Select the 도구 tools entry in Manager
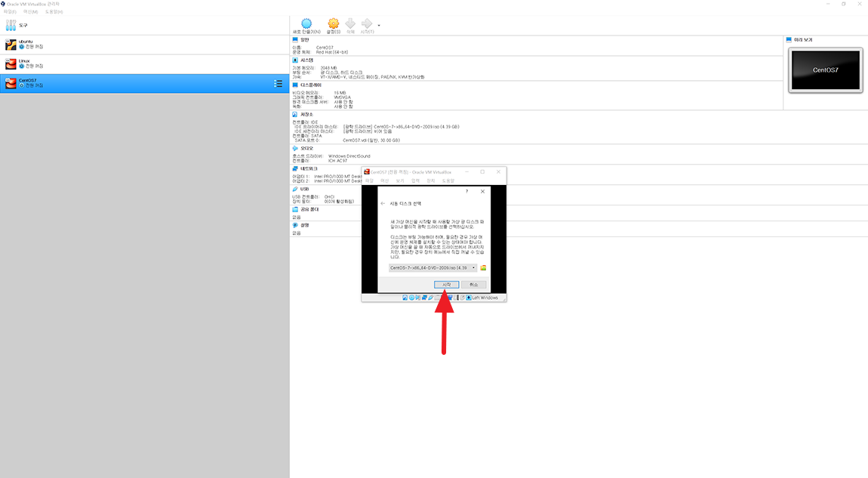The width and height of the screenshot is (868, 478). (144, 26)
